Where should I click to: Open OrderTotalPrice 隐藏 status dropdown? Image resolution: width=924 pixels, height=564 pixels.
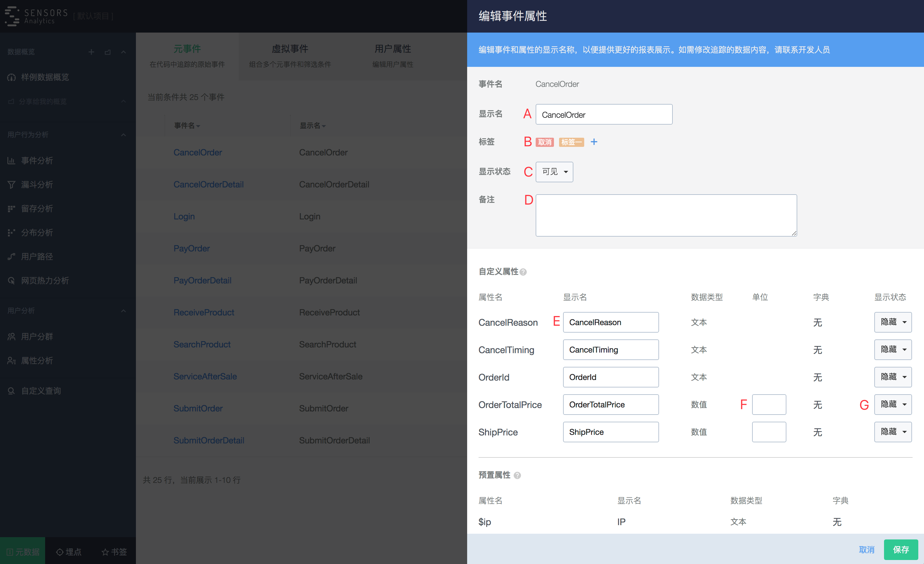click(x=893, y=405)
